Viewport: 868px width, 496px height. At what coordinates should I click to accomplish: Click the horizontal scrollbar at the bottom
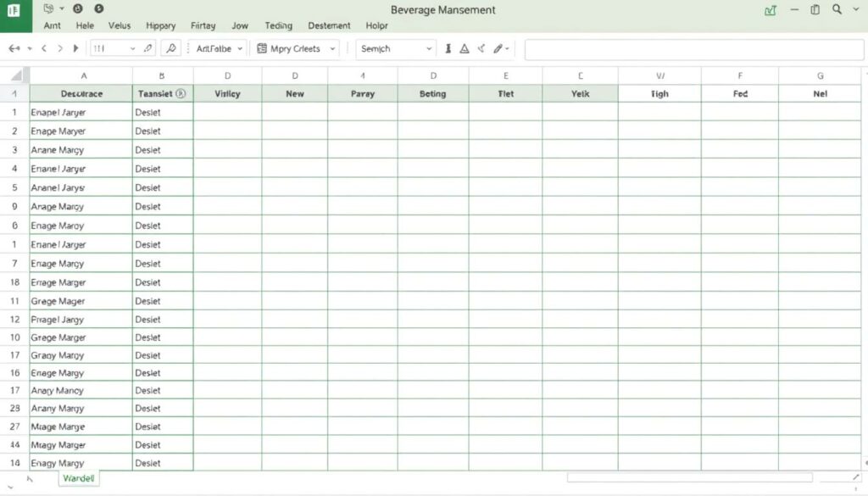point(690,477)
